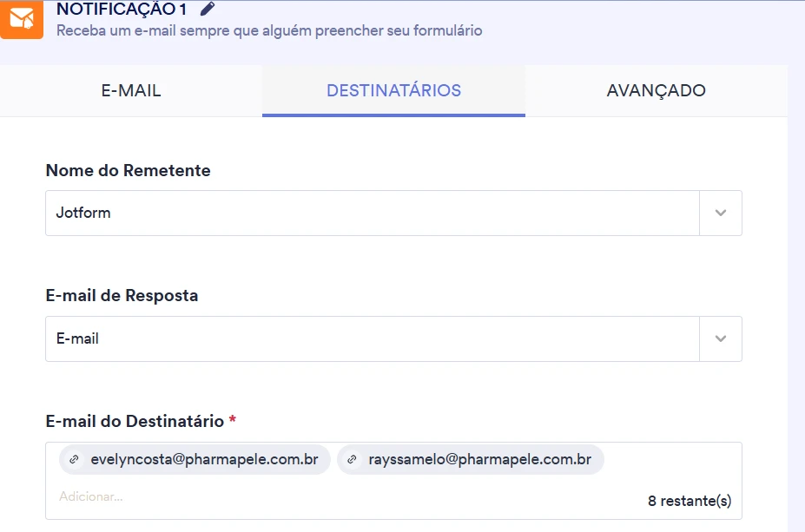
Task: Click the pencil icon to rename NOTIFICAÇÃO 1
Action: (x=205, y=10)
